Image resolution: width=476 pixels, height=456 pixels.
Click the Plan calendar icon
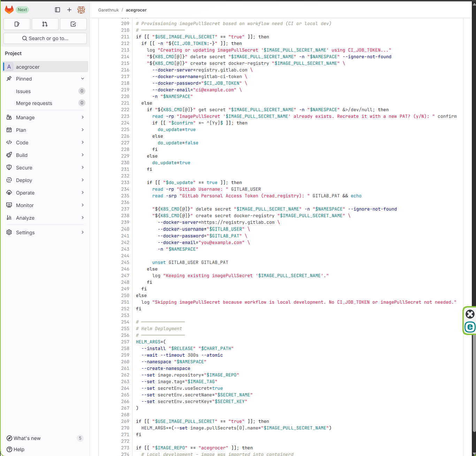(9, 130)
